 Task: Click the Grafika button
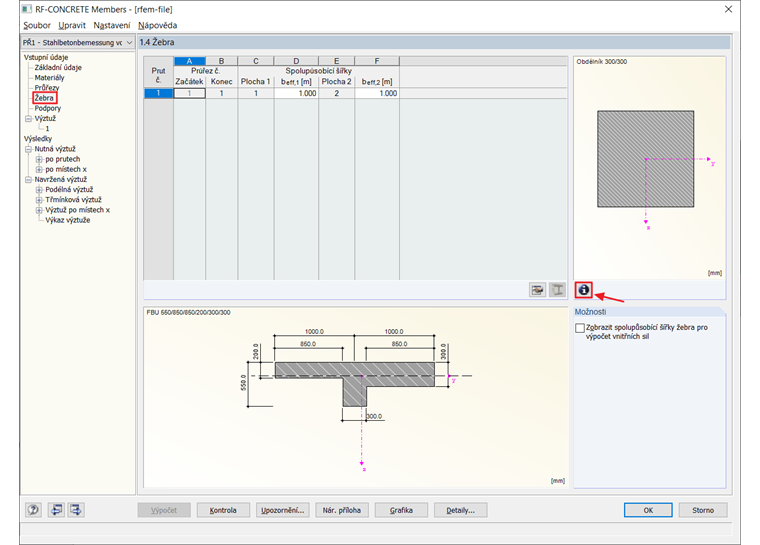[x=401, y=510]
